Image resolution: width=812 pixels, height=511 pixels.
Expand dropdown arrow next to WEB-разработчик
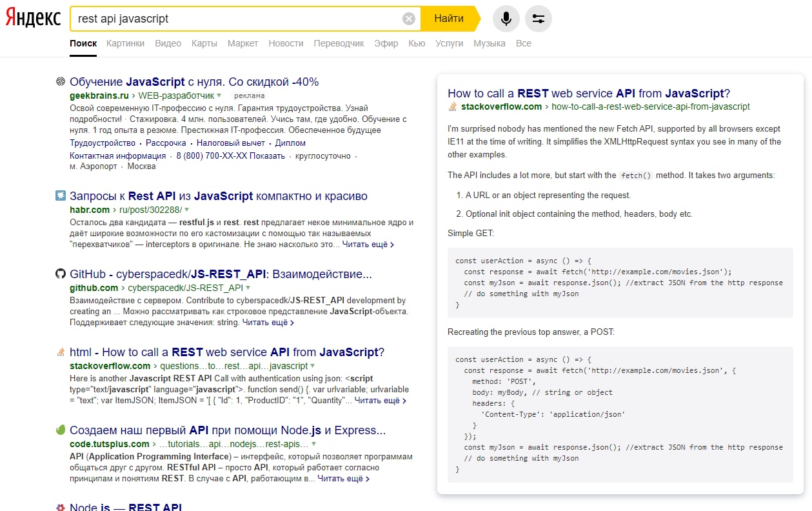[219, 95]
